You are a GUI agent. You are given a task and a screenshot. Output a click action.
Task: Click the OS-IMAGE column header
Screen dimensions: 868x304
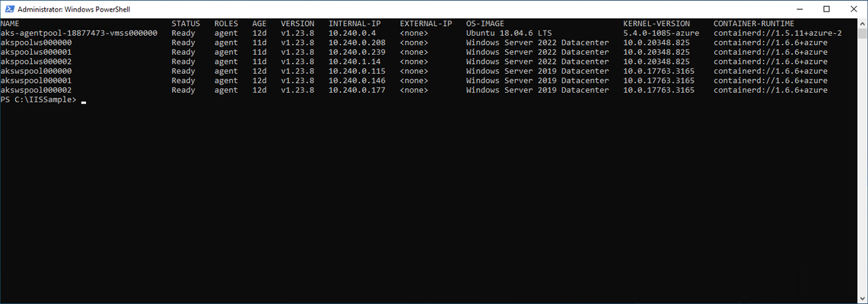coord(485,24)
